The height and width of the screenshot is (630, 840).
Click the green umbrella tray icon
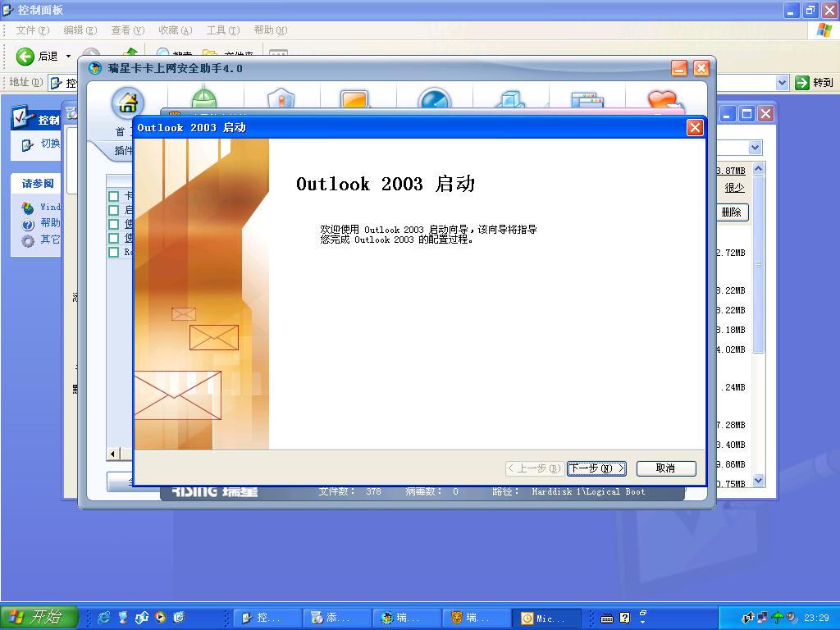(777, 618)
